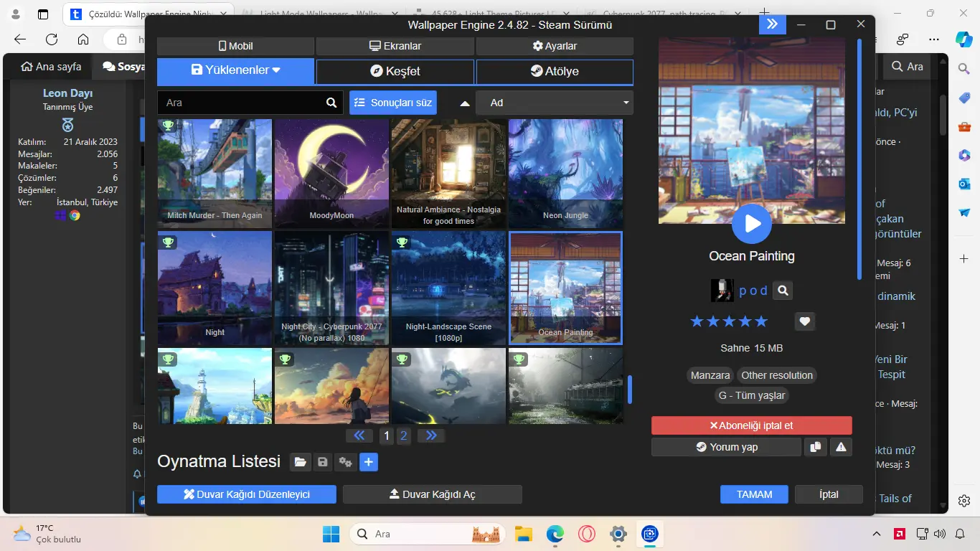
Task: Open the Telegram icon in Edge sidebar
Action: pyautogui.click(x=964, y=213)
